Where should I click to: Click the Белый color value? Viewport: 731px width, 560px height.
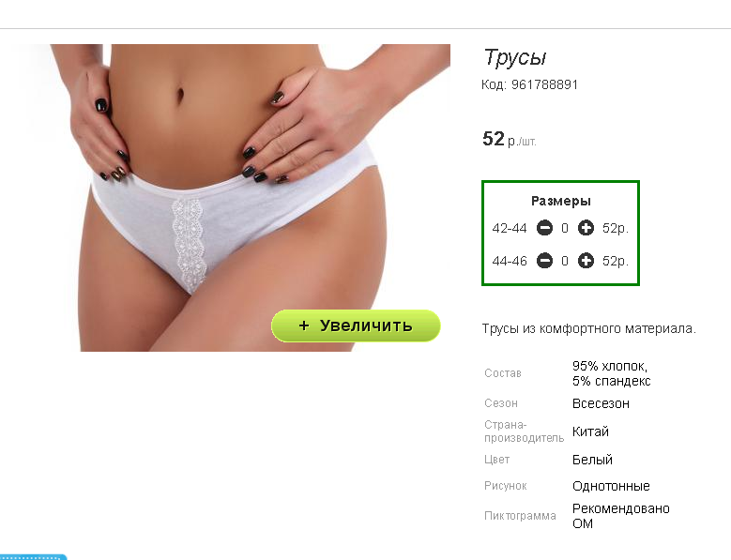pos(592,460)
